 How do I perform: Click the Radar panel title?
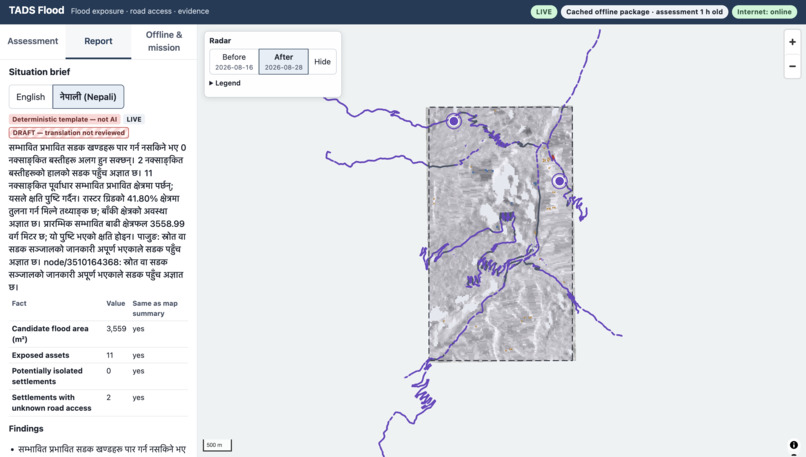pos(220,41)
